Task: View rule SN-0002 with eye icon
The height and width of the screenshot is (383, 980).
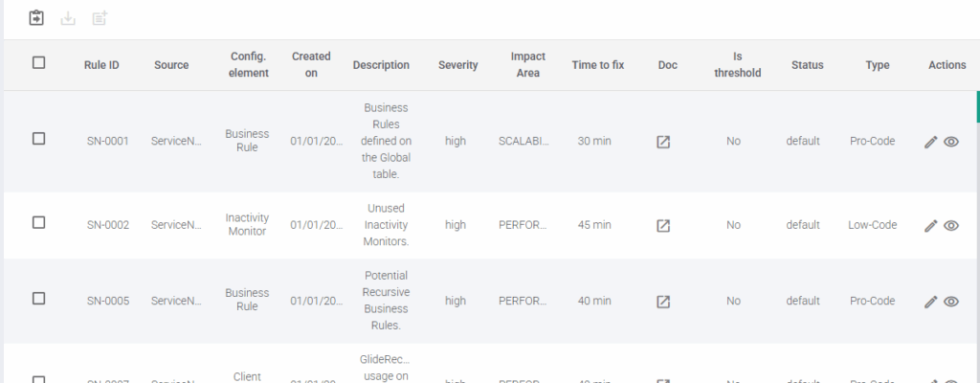Action: 951,226
